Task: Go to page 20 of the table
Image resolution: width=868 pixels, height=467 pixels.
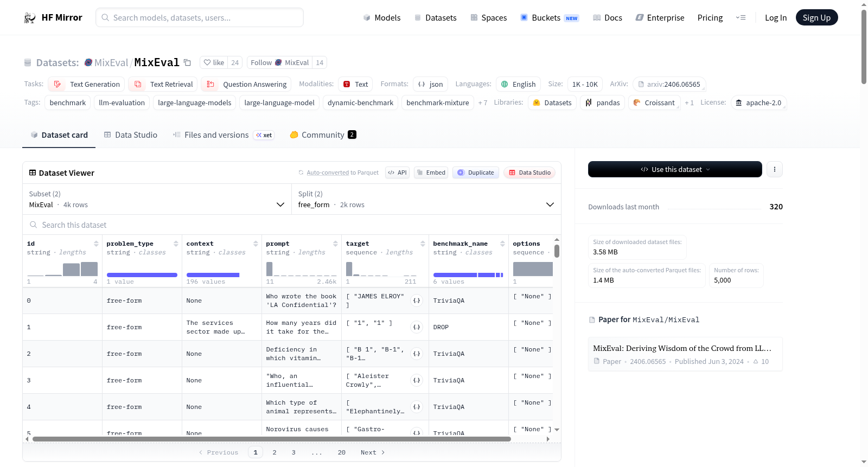Action: [x=342, y=452]
